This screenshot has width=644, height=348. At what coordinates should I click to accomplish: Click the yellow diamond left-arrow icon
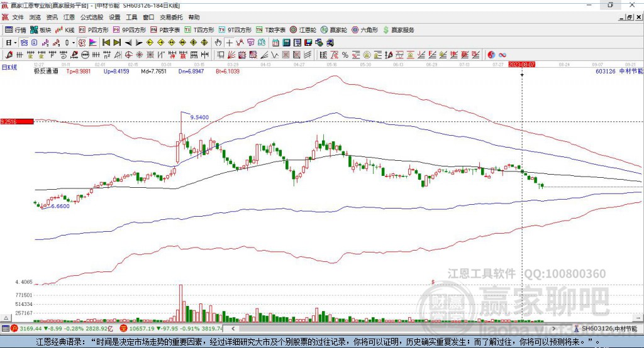click(150, 43)
